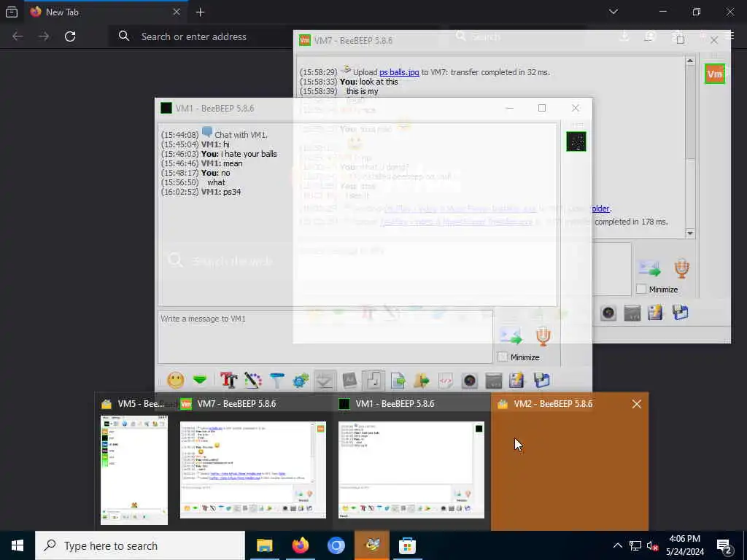Image resolution: width=747 pixels, height=560 pixels.
Task: Open Microsoft Store from taskbar
Action: pyautogui.click(x=407, y=545)
